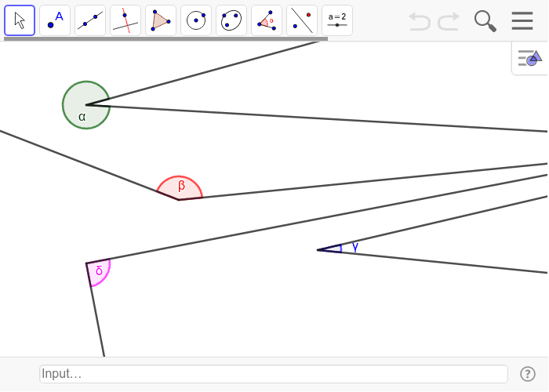Activate the Line through two points tool
This screenshot has width=549, height=392.
pos(90,20)
